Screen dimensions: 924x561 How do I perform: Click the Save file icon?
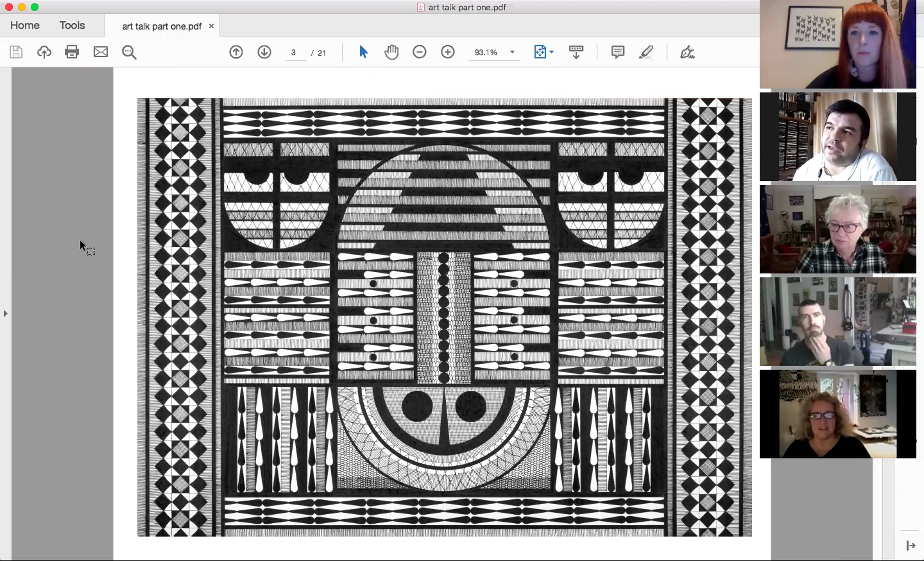[x=16, y=52]
